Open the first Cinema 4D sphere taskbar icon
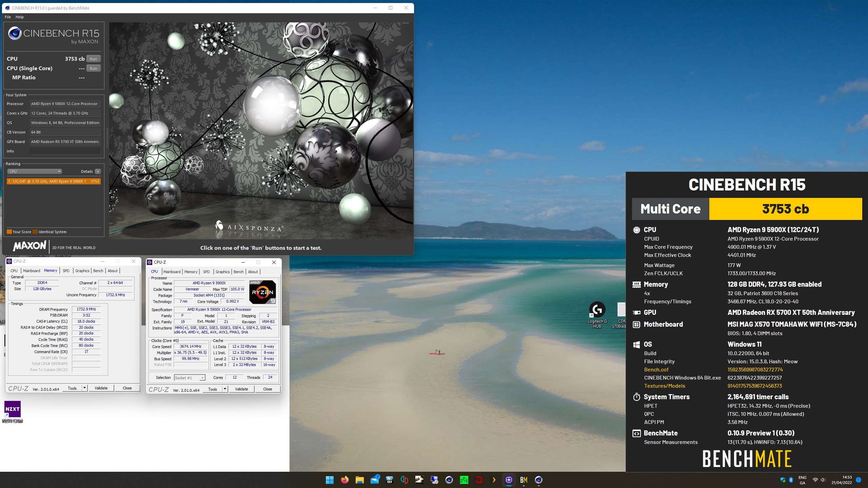This screenshot has height=488, width=868. coord(449,480)
